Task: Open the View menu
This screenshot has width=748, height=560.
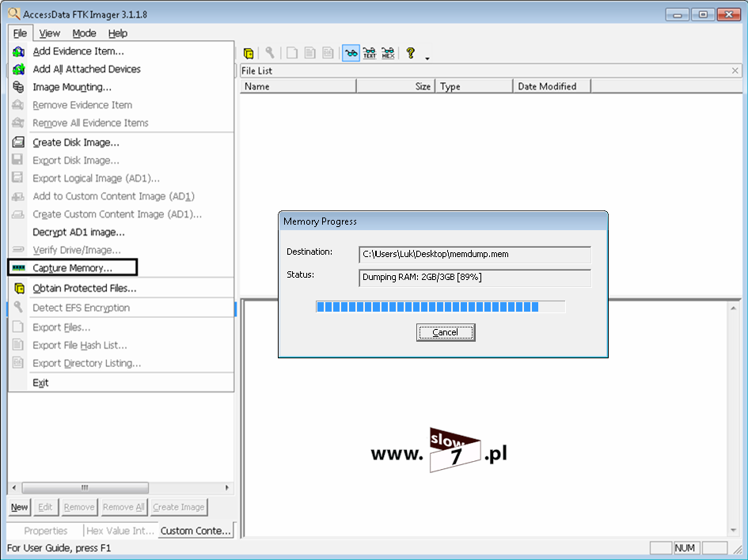Action: point(50,33)
